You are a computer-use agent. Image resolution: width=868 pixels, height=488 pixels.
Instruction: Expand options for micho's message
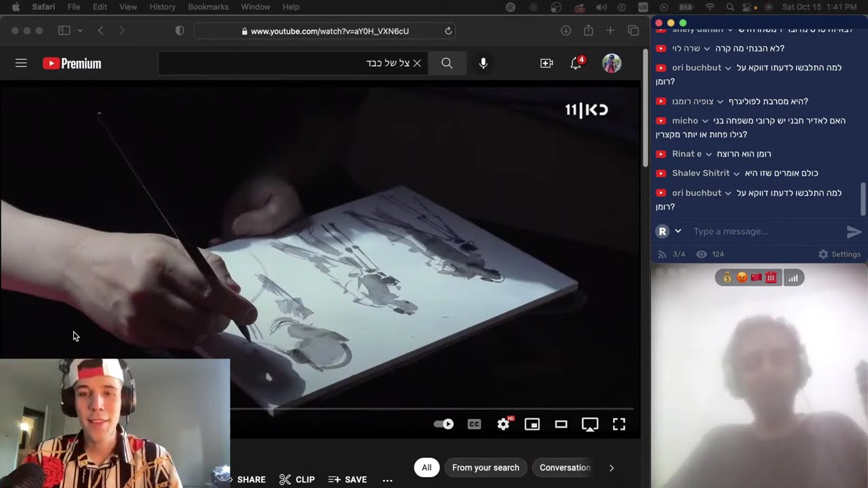pyautogui.click(x=705, y=121)
